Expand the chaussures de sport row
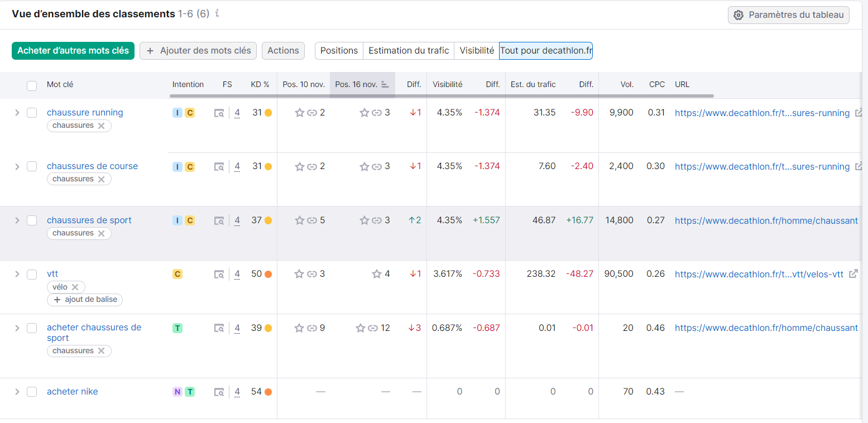Image resolution: width=868 pixels, height=423 pixels. [x=17, y=220]
